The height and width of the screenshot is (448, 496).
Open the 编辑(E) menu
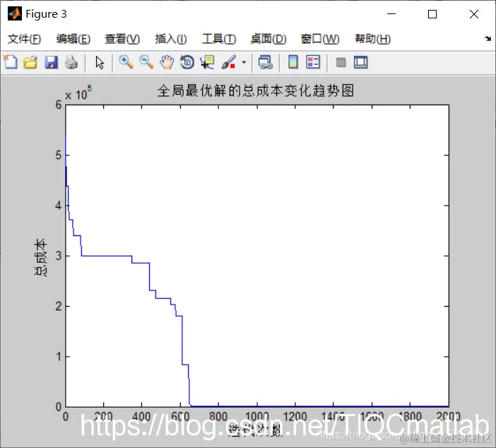(73, 39)
